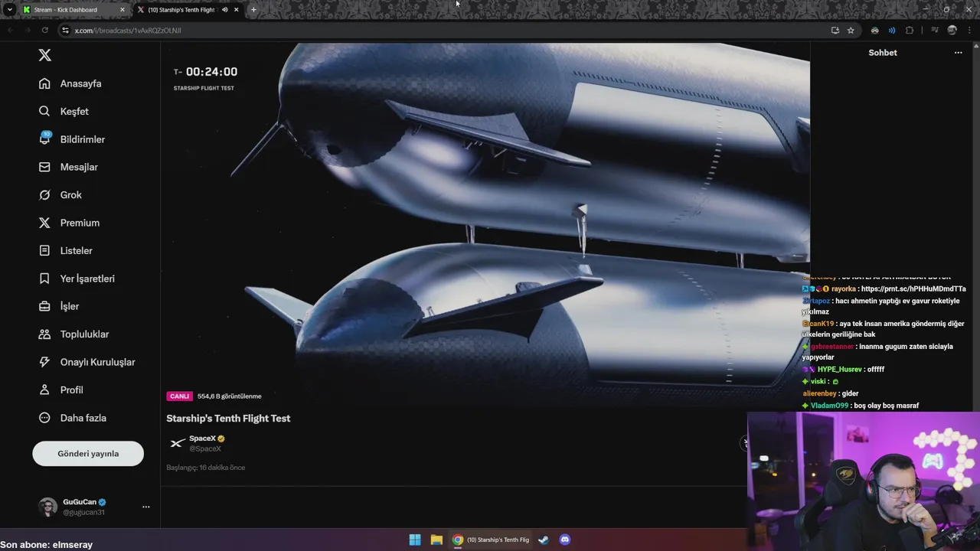Open Listeler page
The height and width of the screenshot is (551, 980).
[77, 251]
